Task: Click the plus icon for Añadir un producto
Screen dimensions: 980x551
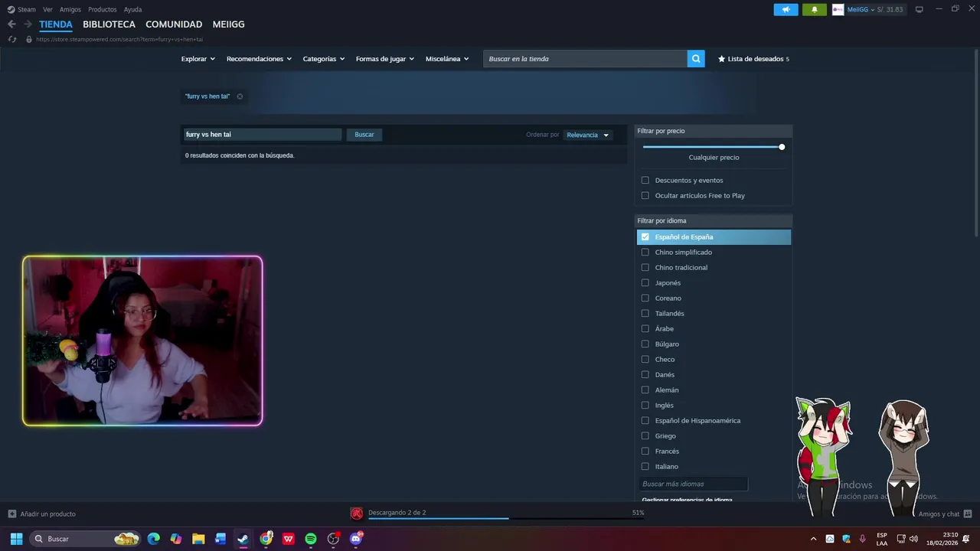Action: pyautogui.click(x=11, y=514)
